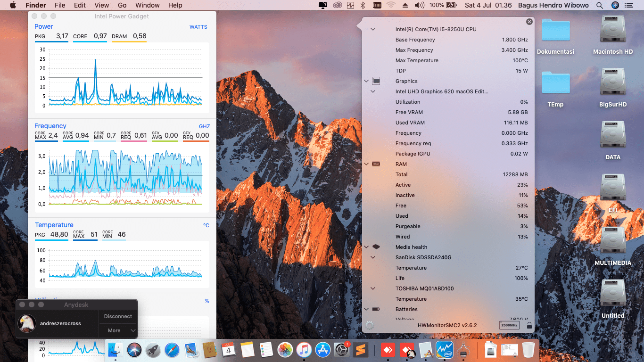Collapse the SanDisk SDSSDA240G subsection
This screenshot has height=362, width=644.
click(x=373, y=257)
